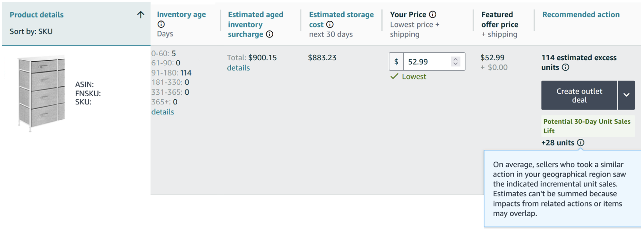Click the green Lowest checkmark indicator
Screen dimensions: 644x232
tap(394, 76)
